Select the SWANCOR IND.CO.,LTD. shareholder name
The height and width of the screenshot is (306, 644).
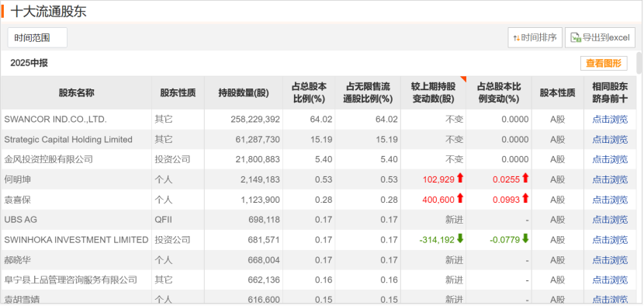(55, 120)
